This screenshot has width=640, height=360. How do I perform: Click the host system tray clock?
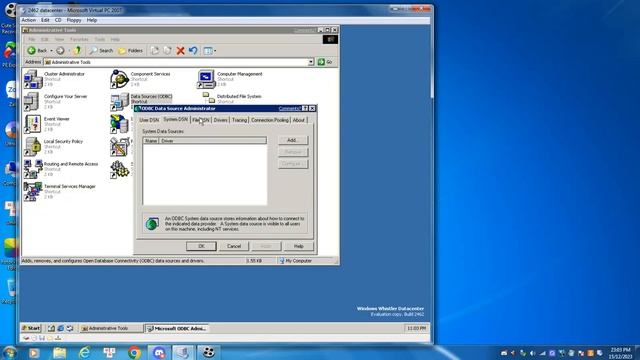point(621,353)
